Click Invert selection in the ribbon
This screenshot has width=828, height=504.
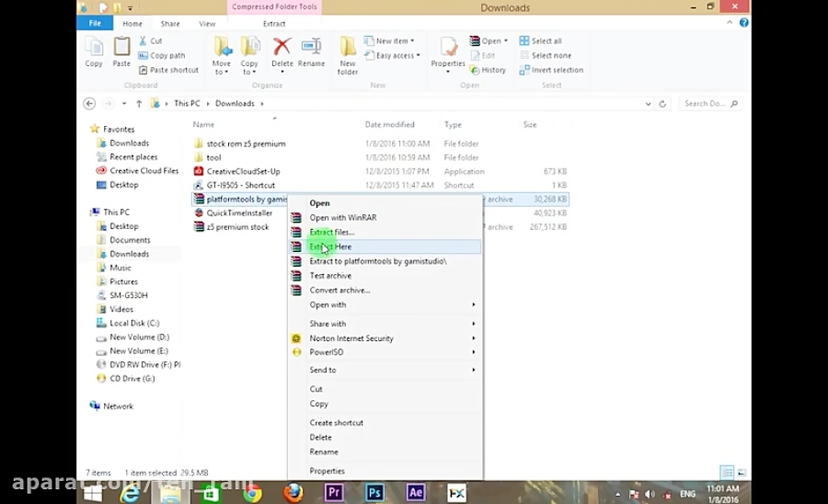(556, 70)
